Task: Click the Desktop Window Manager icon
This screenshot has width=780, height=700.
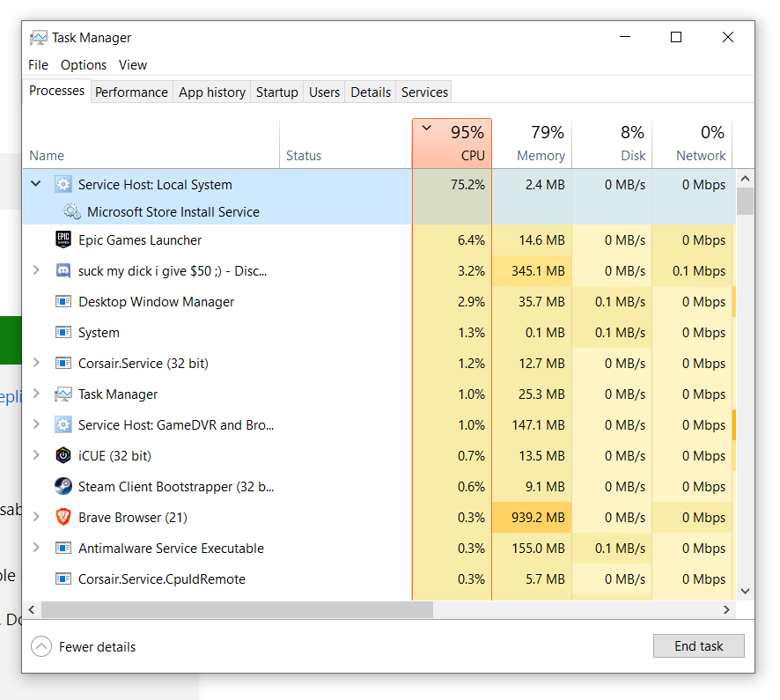Action: [x=63, y=302]
